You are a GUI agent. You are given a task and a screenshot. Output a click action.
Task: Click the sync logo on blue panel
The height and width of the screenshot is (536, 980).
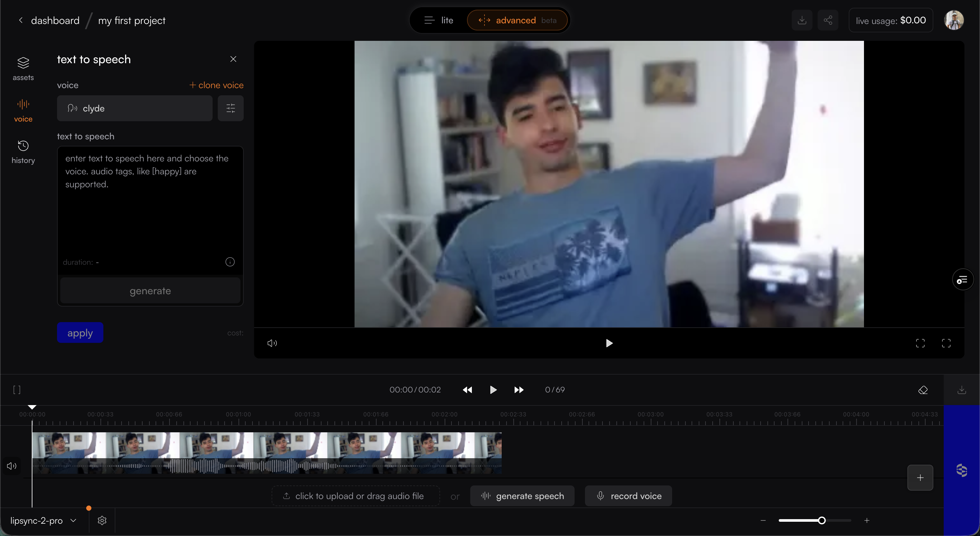click(x=962, y=471)
